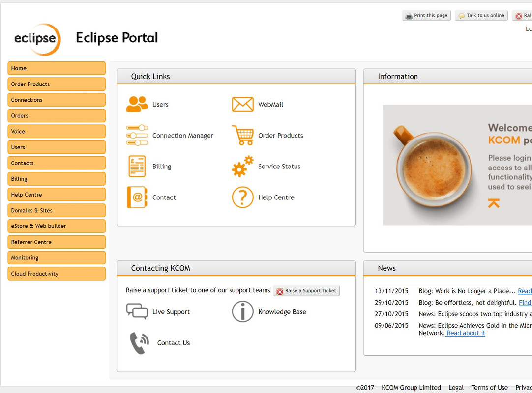
Task: Click the Users quick link text
Action: click(x=160, y=105)
